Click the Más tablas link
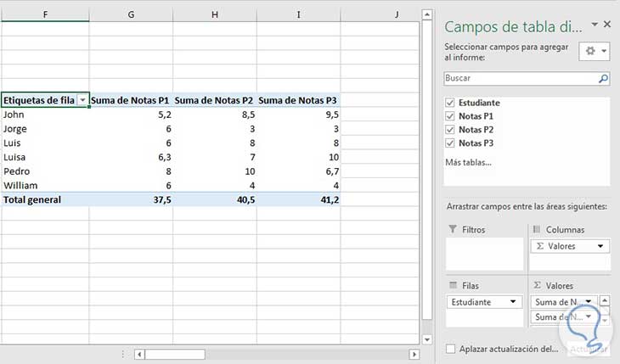Viewport: 620px width, 364px height. pyautogui.click(x=468, y=162)
